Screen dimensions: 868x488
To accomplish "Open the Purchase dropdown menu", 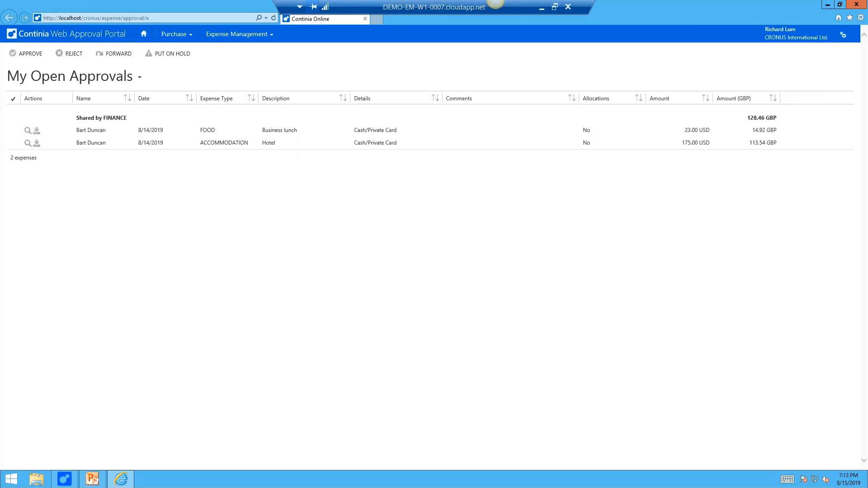I will [176, 34].
